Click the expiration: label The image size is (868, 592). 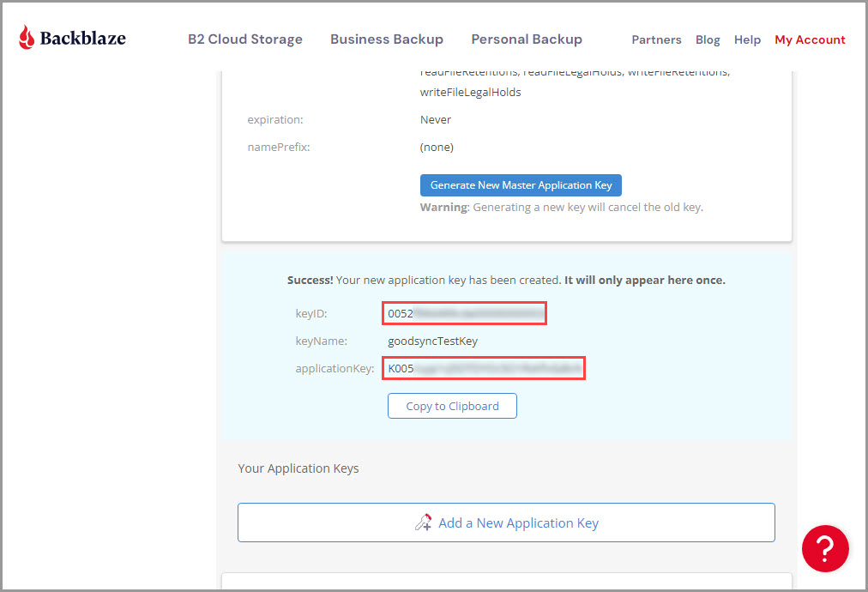(275, 119)
